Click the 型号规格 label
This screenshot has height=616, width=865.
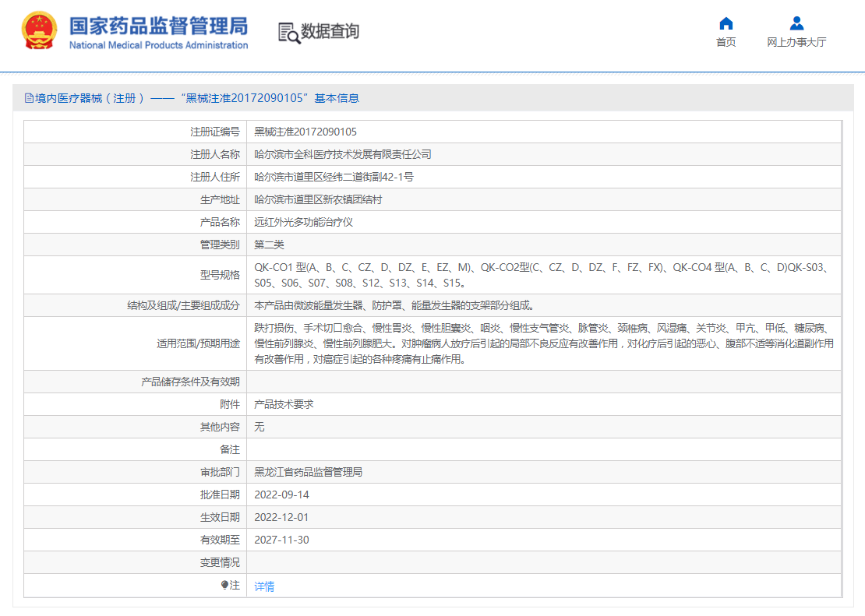pyautogui.click(x=220, y=275)
